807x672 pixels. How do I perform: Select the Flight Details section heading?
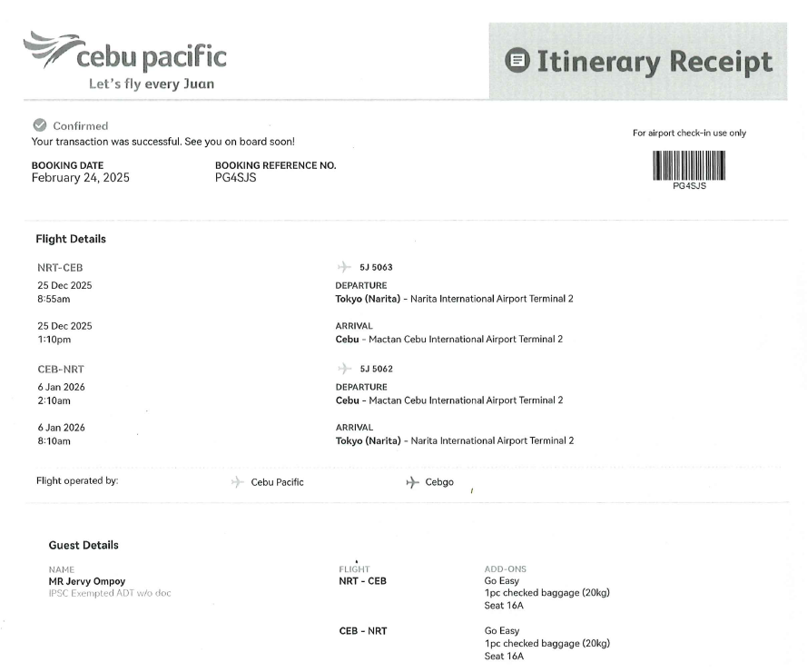point(71,240)
